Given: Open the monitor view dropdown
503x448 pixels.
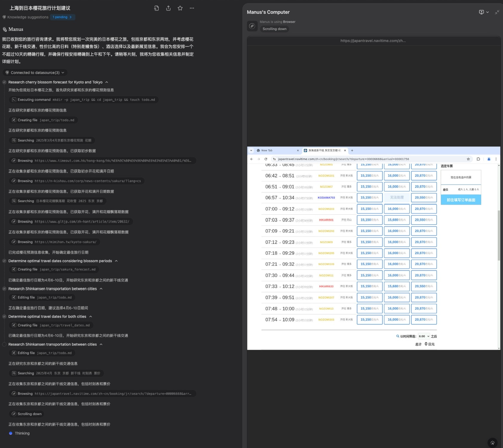Looking at the screenshot, I should tap(484, 12).
